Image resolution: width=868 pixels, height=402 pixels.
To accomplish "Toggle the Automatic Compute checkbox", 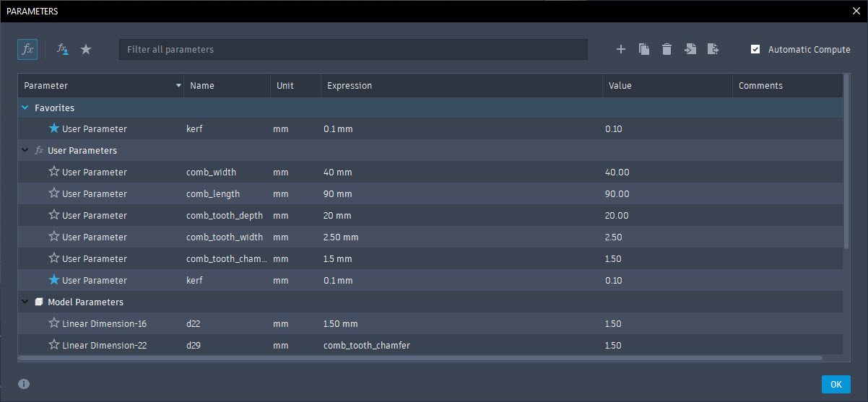I will [x=755, y=49].
